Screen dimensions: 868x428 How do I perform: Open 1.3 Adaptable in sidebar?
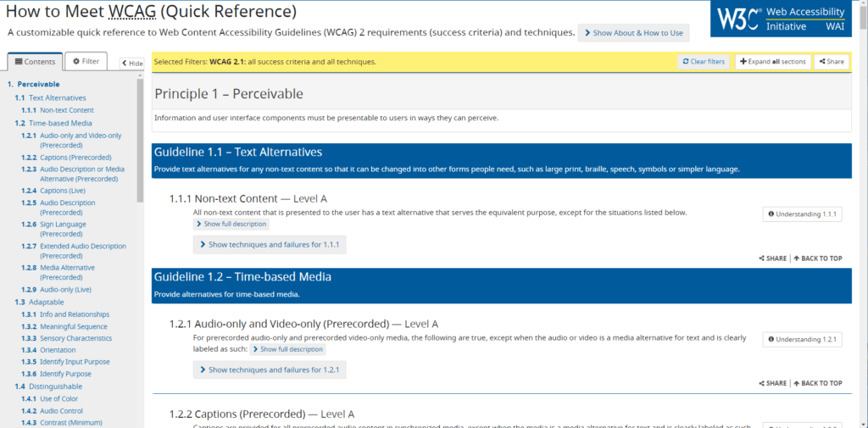click(x=39, y=303)
